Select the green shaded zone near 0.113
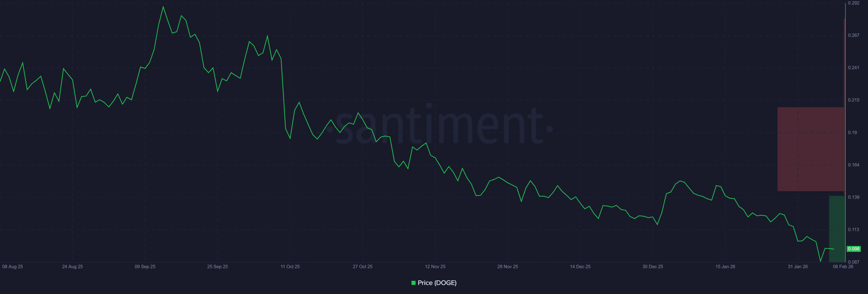 837,229
